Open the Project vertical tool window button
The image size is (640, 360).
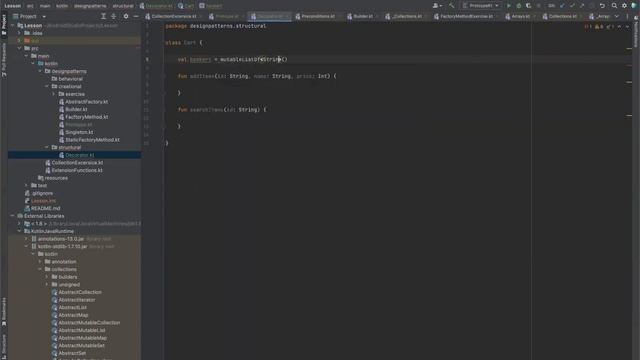[x=4, y=24]
